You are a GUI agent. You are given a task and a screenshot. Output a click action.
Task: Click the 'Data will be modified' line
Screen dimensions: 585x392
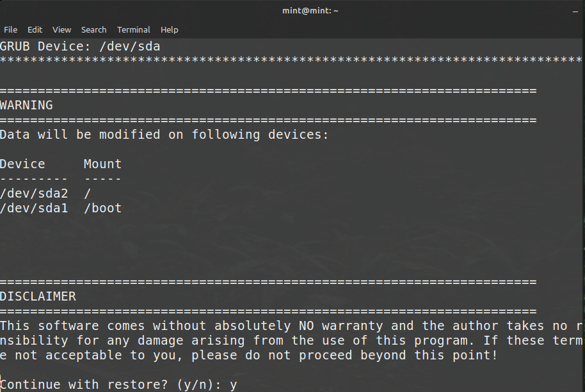(x=164, y=134)
